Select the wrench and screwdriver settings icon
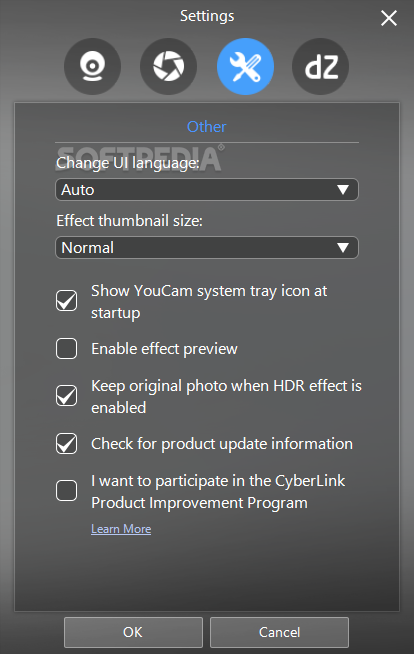 coord(245,66)
